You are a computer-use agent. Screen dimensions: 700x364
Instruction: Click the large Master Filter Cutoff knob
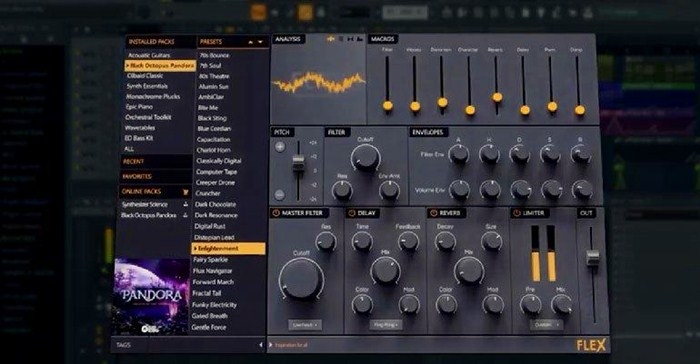point(301,279)
